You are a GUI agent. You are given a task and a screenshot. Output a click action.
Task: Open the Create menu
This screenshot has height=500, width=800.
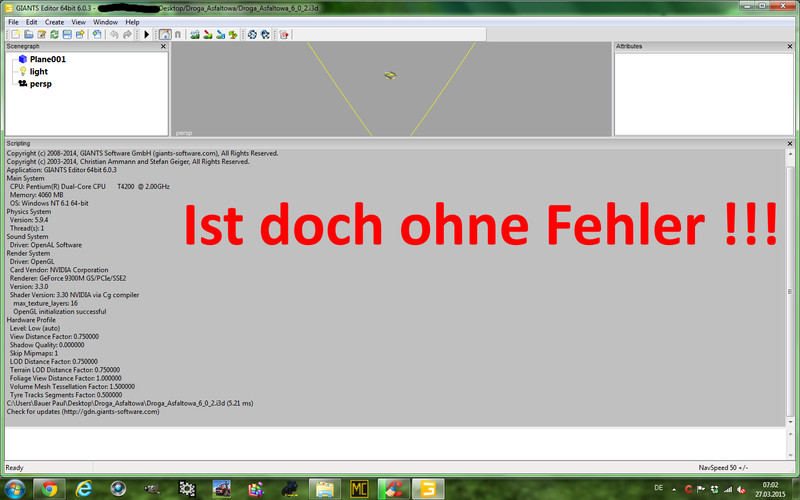[54, 21]
